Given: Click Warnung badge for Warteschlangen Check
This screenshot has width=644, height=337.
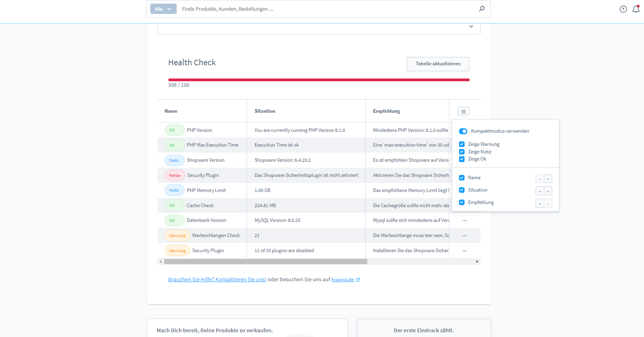Looking at the screenshot, I should (177, 235).
